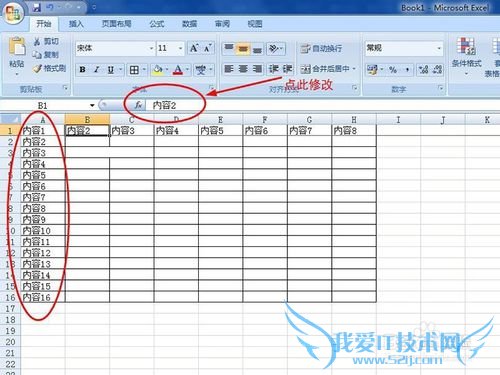Click the Undo icon in quick access toolbar
500x375 pixels.
click(x=50, y=7)
